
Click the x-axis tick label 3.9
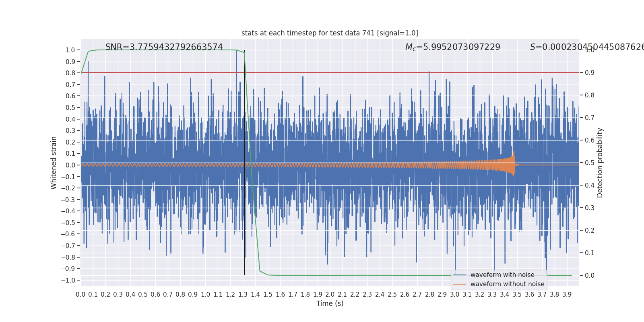tap(567, 295)
